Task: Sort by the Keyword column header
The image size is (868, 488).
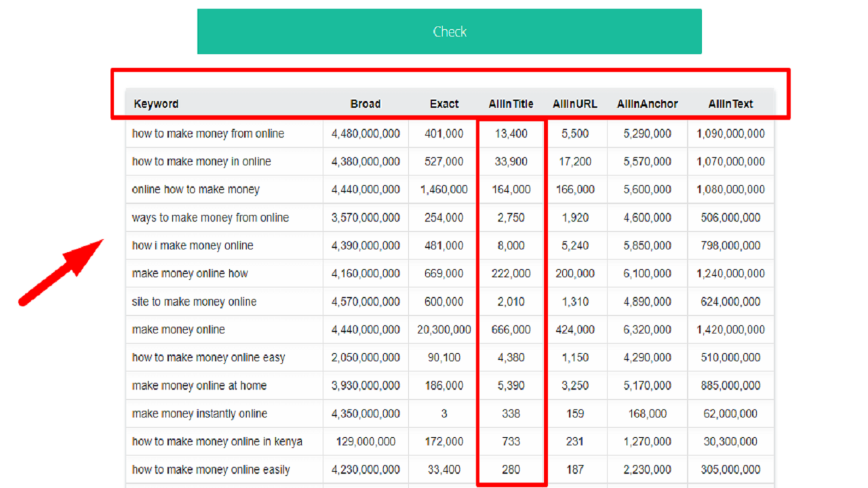Action: click(156, 104)
